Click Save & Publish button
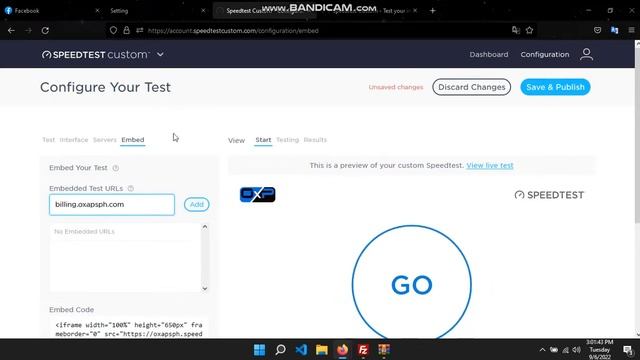This screenshot has height=360, width=640. click(555, 87)
